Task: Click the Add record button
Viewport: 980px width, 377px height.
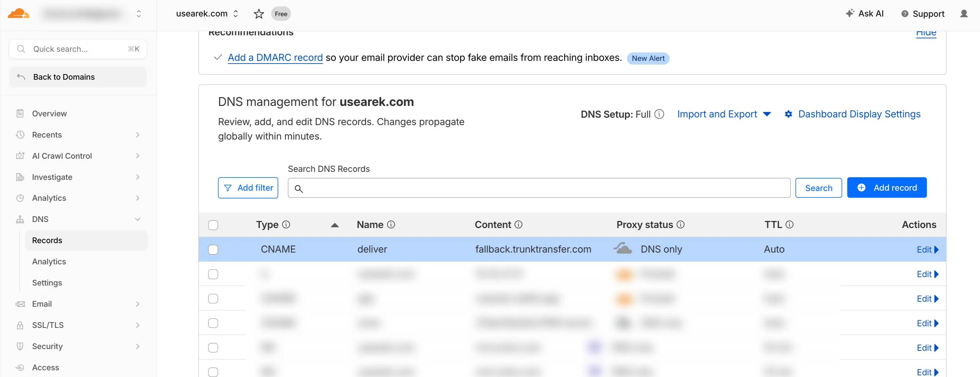Action: (887, 188)
